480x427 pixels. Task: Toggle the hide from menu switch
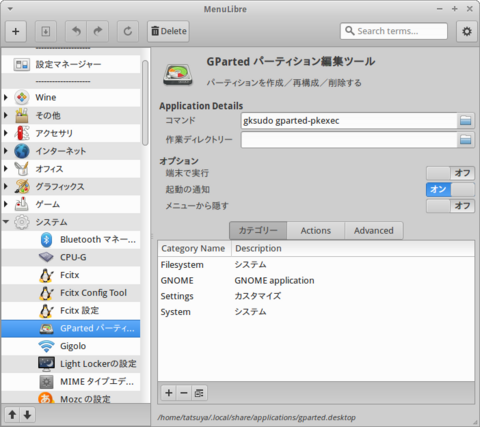tap(450, 206)
